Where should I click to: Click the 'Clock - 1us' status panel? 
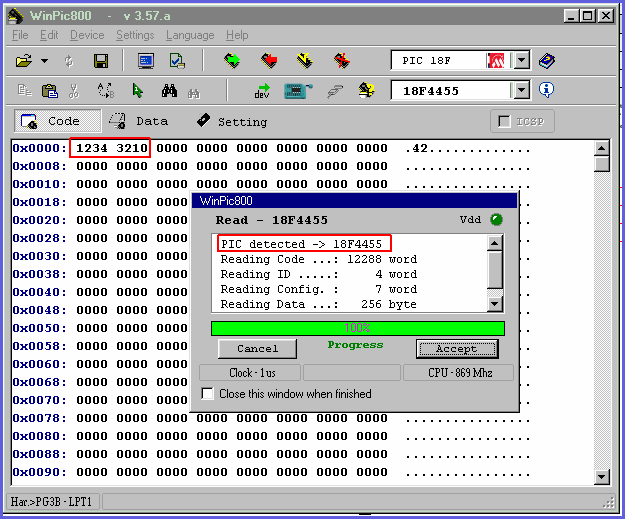250,373
